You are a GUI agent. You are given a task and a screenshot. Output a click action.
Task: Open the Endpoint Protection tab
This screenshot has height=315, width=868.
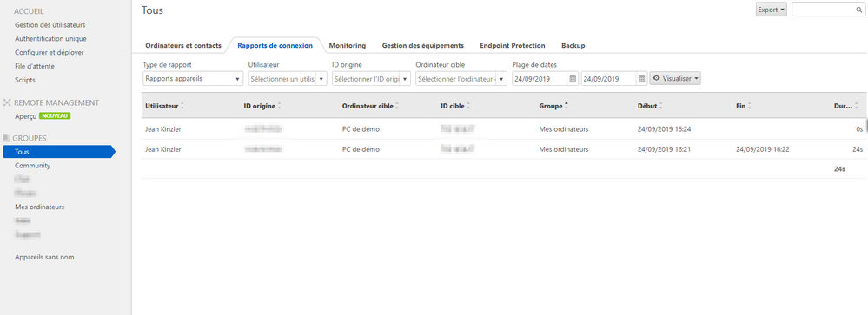tap(513, 46)
